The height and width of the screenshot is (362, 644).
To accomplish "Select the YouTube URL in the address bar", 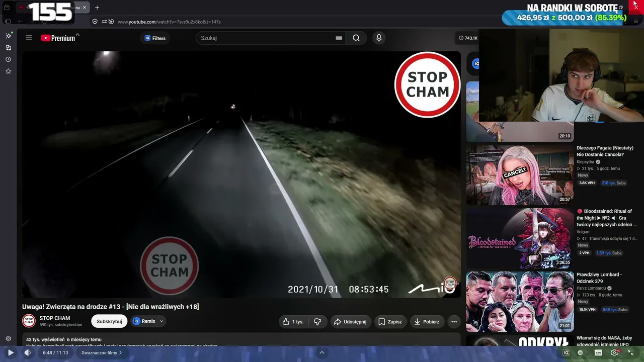I will [x=169, y=22].
